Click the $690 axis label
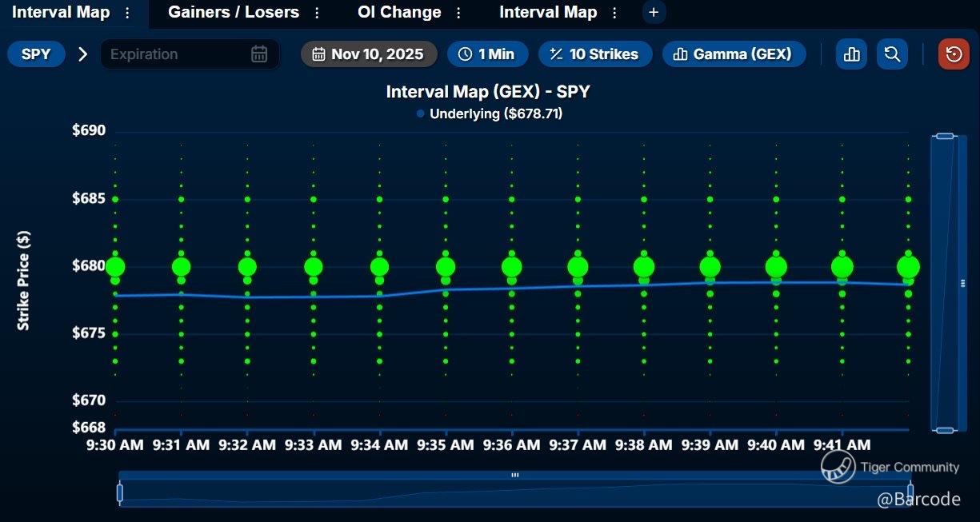The height and width of the screenshot is (522, 980). (x=89, y=131)
